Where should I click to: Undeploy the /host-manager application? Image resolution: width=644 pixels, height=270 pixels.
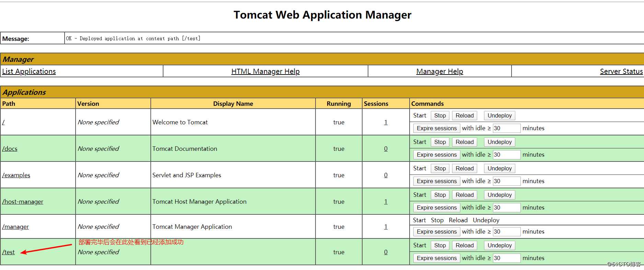(x=499, y=195)
